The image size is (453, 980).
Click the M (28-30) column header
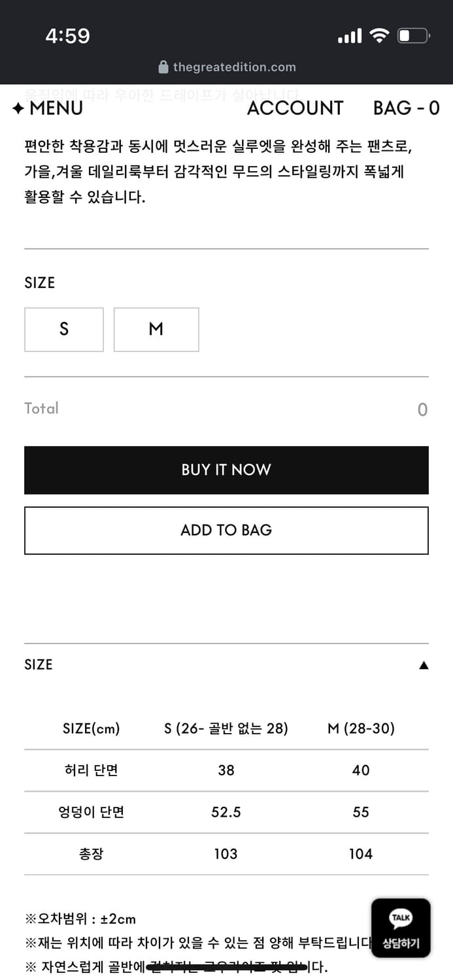(361, 728)
